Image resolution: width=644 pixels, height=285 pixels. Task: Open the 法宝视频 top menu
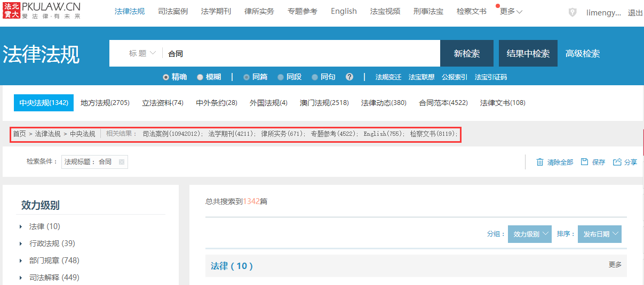(x=385, y=11)
